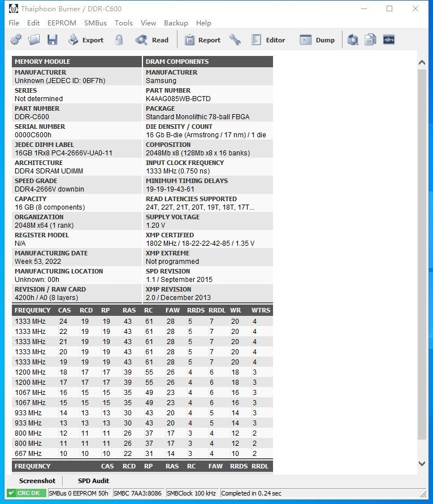Click the Samsung manufacturer value

pyautogui.click(x=161, y=81)
